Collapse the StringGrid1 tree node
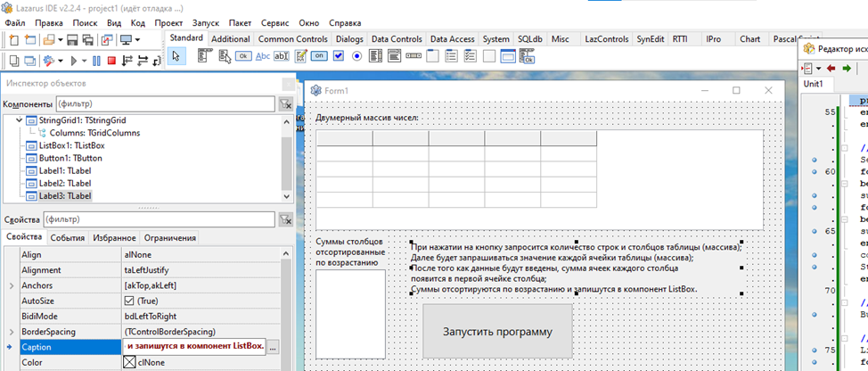Screen dimensions: 868x371 tap(18, 120)
